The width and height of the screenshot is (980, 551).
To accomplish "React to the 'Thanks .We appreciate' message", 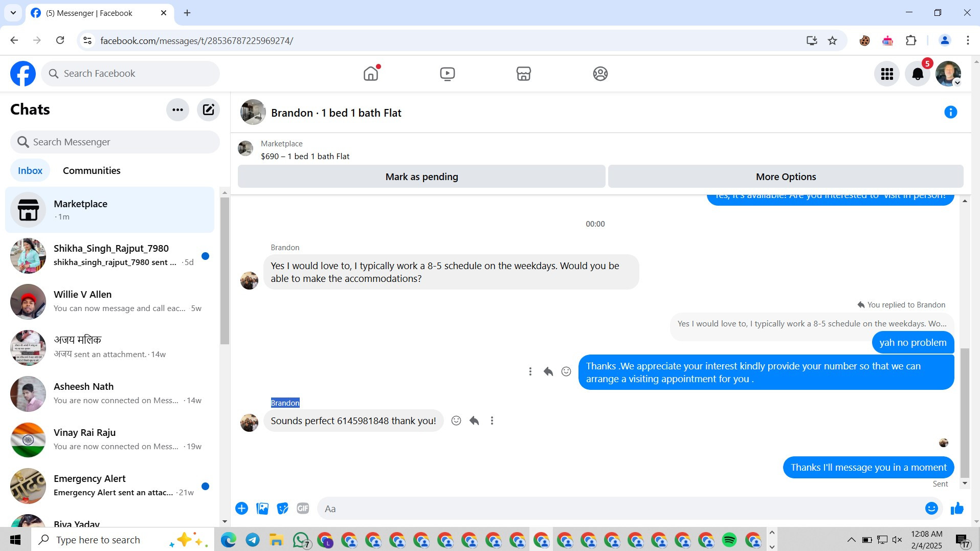I will coord(566,371).
